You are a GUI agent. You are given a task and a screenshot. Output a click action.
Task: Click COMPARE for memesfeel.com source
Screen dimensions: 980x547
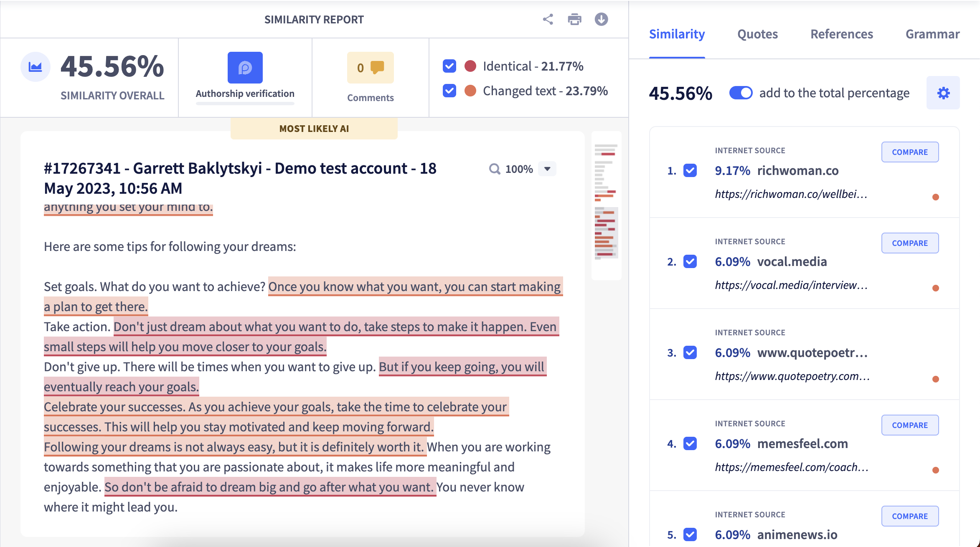point(910,425)
